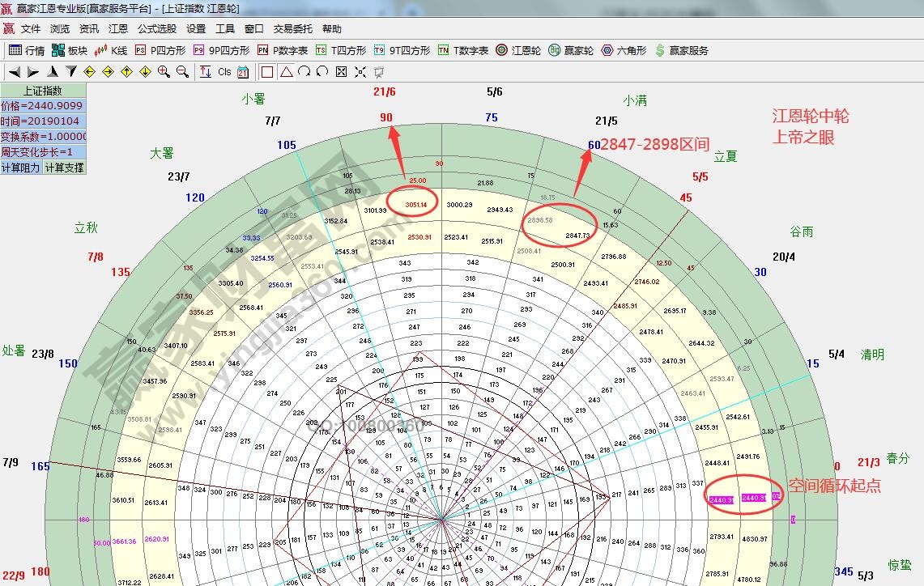Toggle the rectangle drawing mode
The image size is (924, 586).
click(266, 71)
